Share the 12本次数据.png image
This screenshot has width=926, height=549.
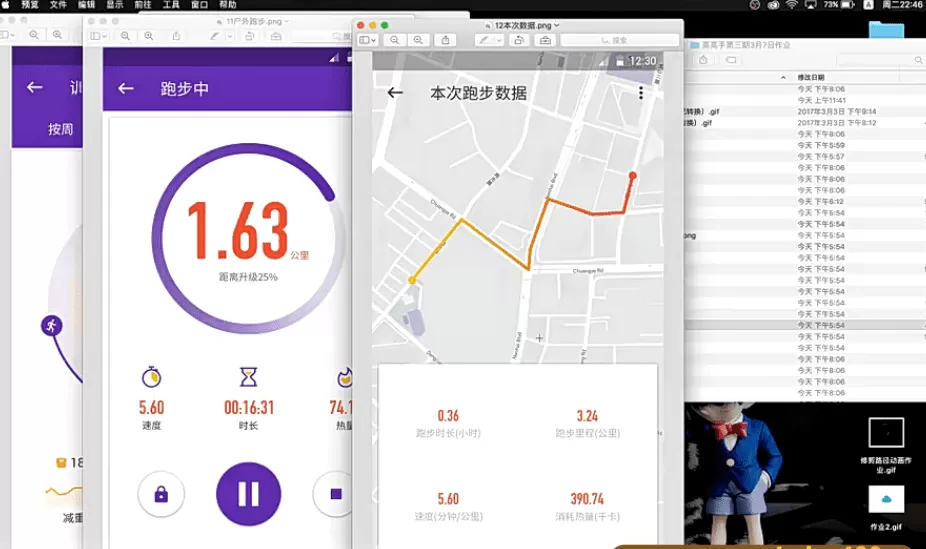[445, 40]
